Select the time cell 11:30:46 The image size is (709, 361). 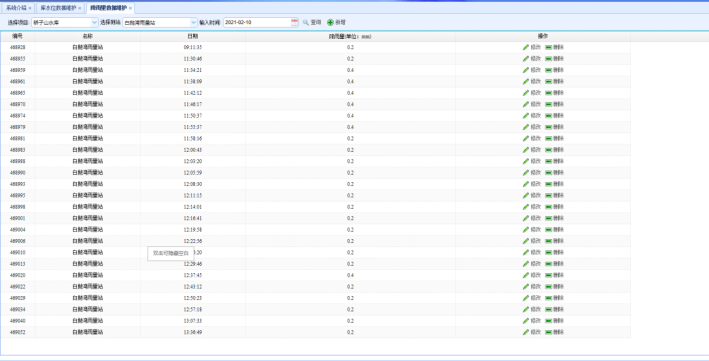193,59
